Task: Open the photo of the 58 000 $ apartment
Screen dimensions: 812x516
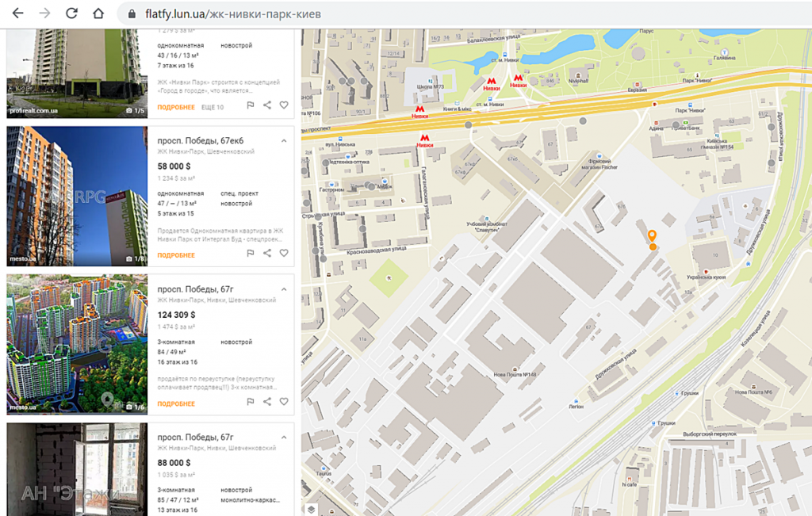Action: coord(77,196)
